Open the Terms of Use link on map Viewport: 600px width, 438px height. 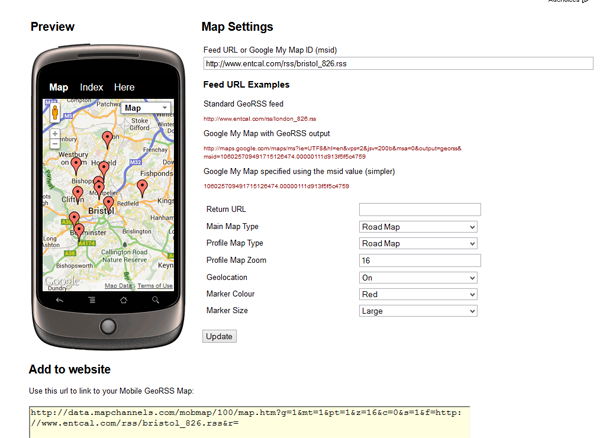(155, 286)
